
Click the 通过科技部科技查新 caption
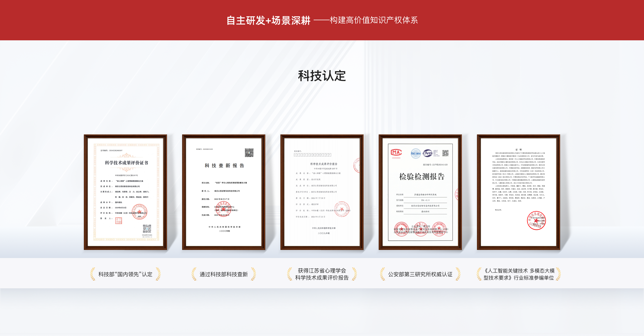coord(224,274)
